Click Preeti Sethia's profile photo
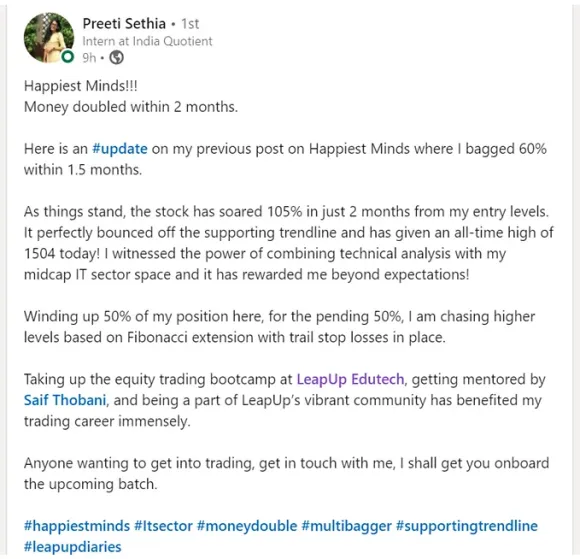The height and width of the screenshot is (559, 580). coord(49,38)
